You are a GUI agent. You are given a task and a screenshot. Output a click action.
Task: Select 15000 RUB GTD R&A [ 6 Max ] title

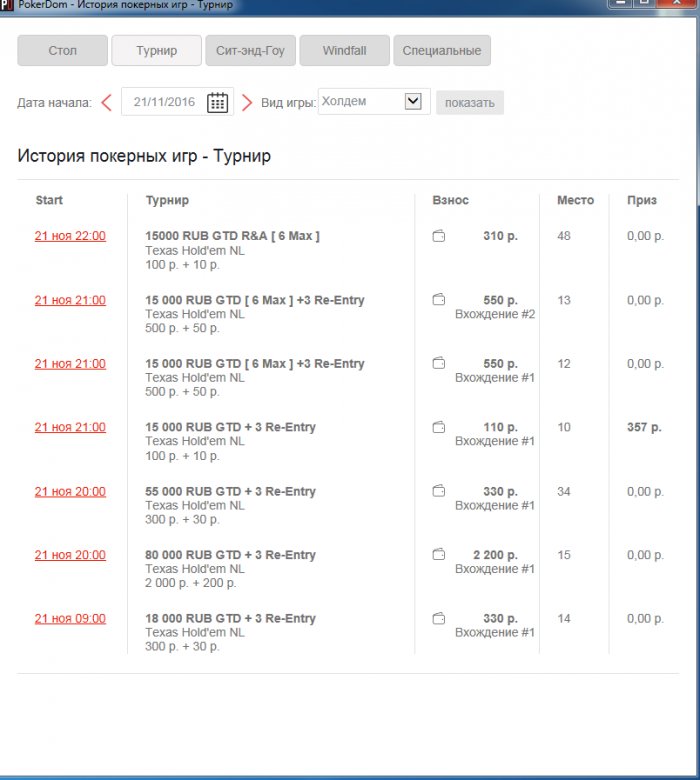pos(232,236)
